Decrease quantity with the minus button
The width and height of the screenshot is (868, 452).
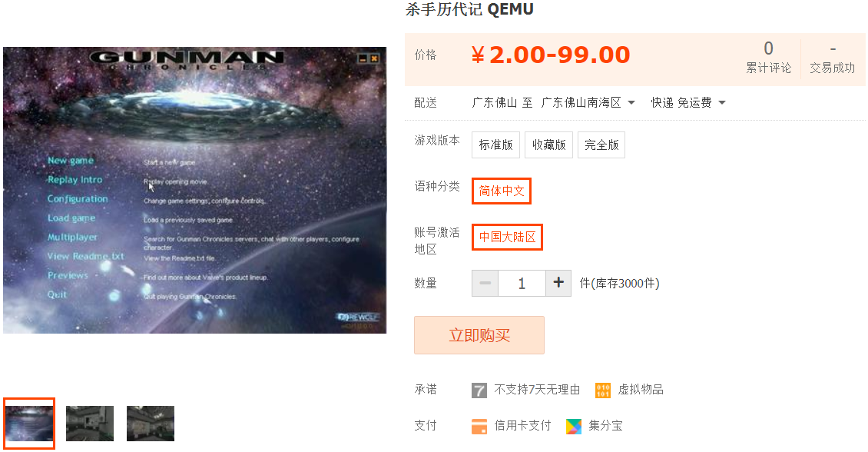[x=485, y=283]
